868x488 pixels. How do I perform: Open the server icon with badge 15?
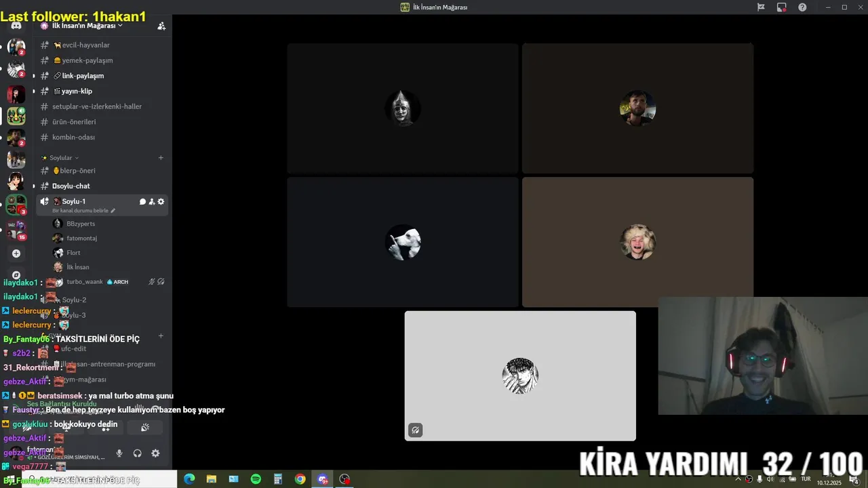(x=16, y=229)
